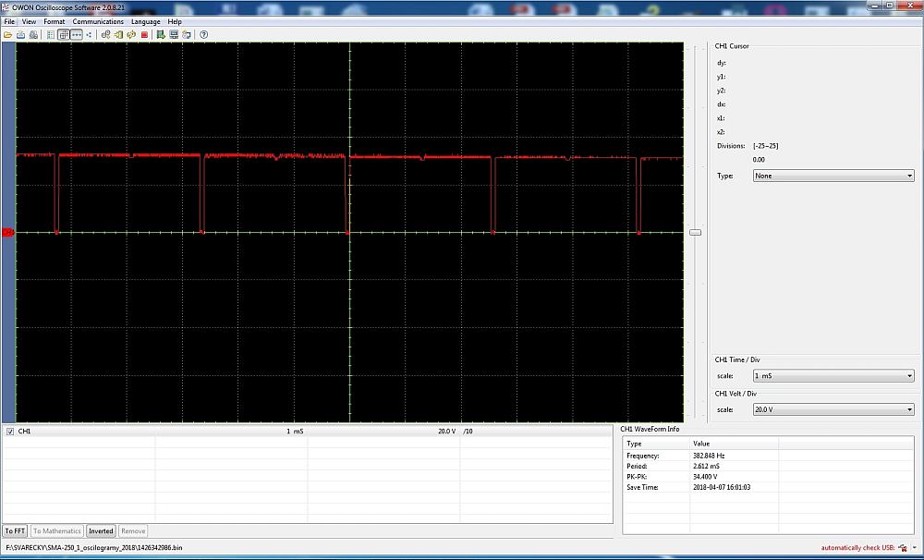Click the Frequency value 382.848 Hz
The height and width of the screenshot is (560, 924).
pos(709,456)
